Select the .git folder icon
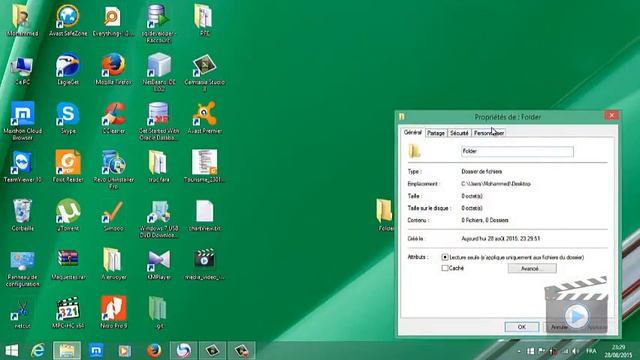The width and height of the screenshot is (640, 360). pos(158,313)
